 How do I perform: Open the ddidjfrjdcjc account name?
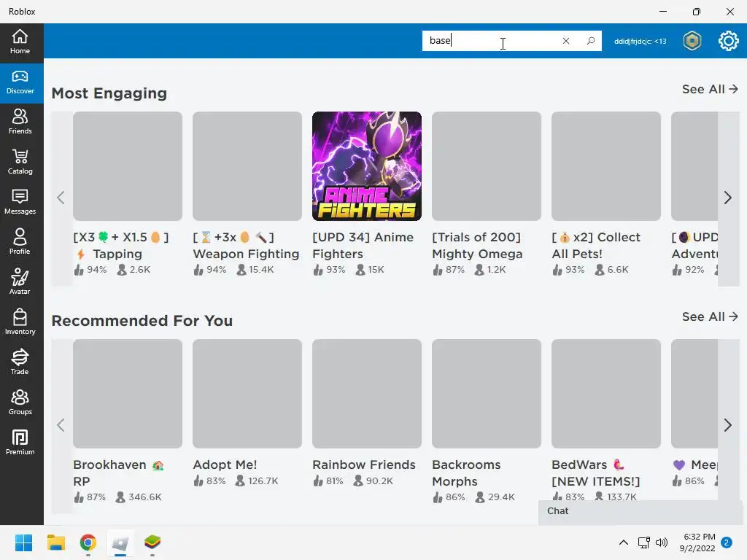point(640,42)
